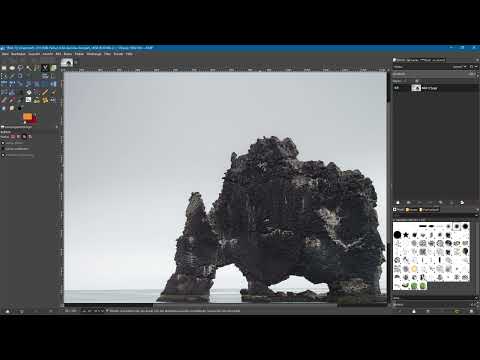Click the layer opacity slider
Image resolution: width=480 pixels, height=360 pixels.
(x=433, y=74)
